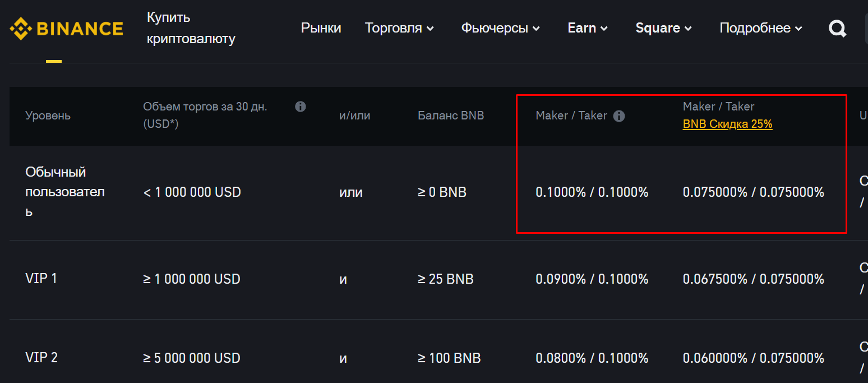
Task: Open the Earn dropdown
Action: pos(587,28)
